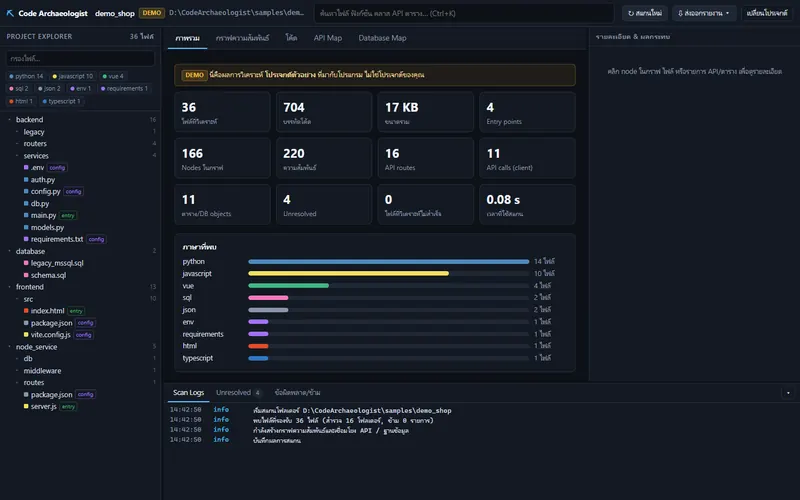Toggle the requirements 1 filter chip
This screenshot has height=500, width=800.
click(x=124, y=88)
